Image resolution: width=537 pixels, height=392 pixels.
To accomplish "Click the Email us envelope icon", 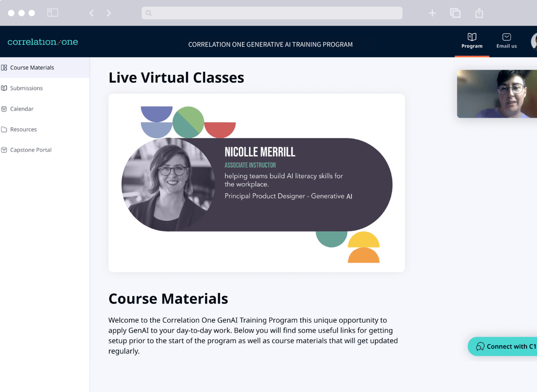I will click(x=506, y=37).
